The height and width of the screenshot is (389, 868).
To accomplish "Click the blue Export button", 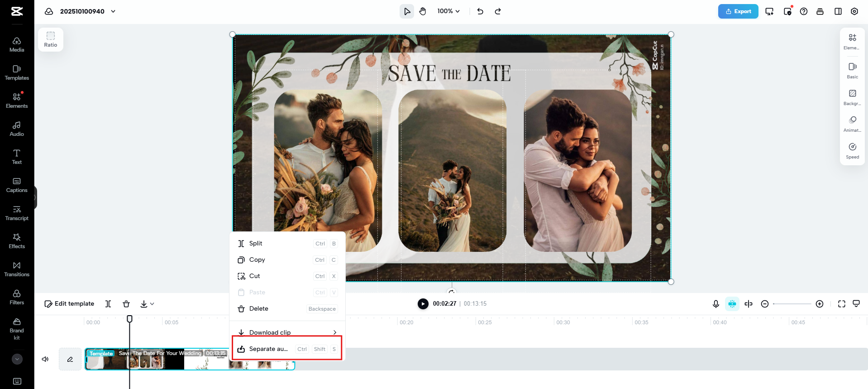I will 738,11.
